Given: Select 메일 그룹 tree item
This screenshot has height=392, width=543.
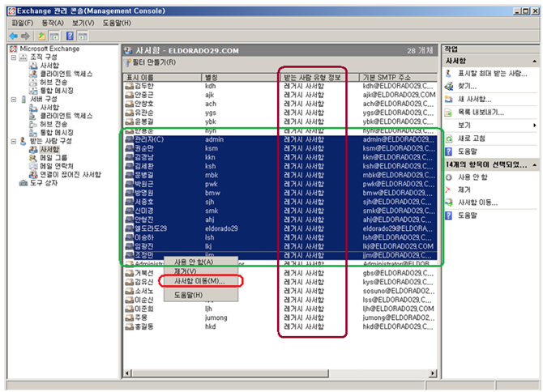Looking at the screenshot, I should click(x=53, y=158).
